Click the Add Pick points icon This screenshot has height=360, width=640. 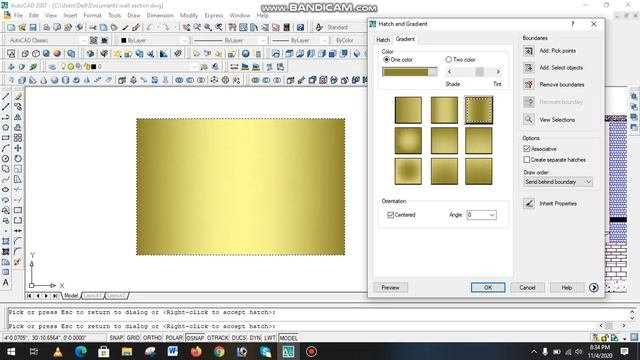pyautogui.click(x=529, y=51)
